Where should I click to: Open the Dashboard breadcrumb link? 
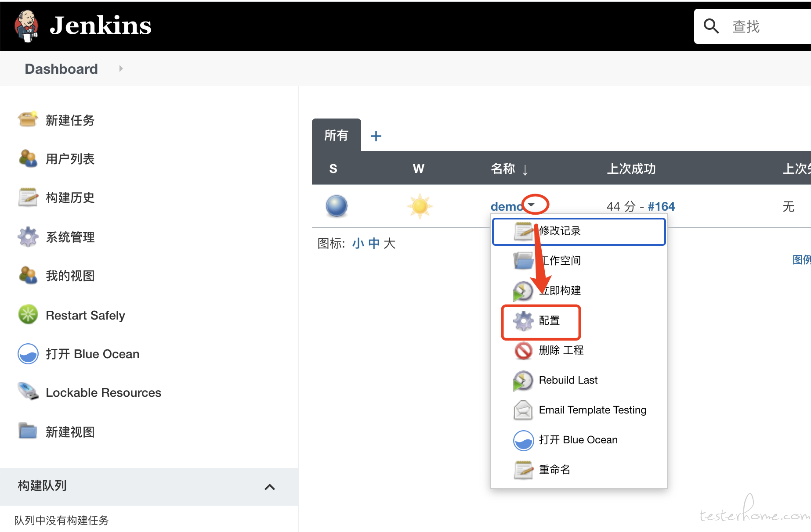(x=61, y=69)
